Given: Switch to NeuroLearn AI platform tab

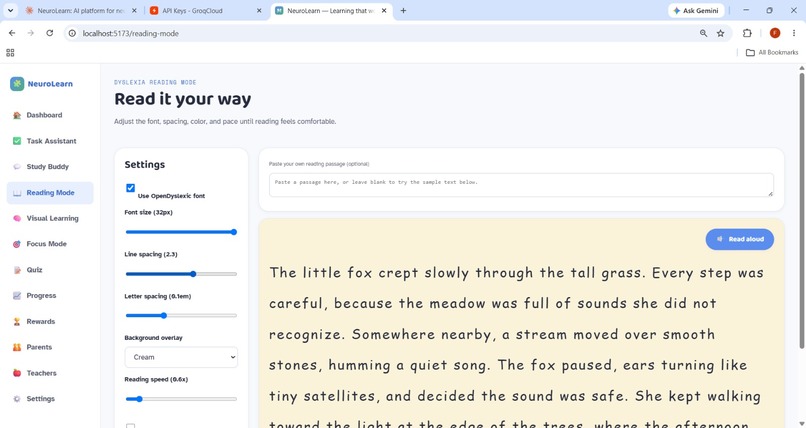Looking at the screenshot, I should (x=80, y=10).
